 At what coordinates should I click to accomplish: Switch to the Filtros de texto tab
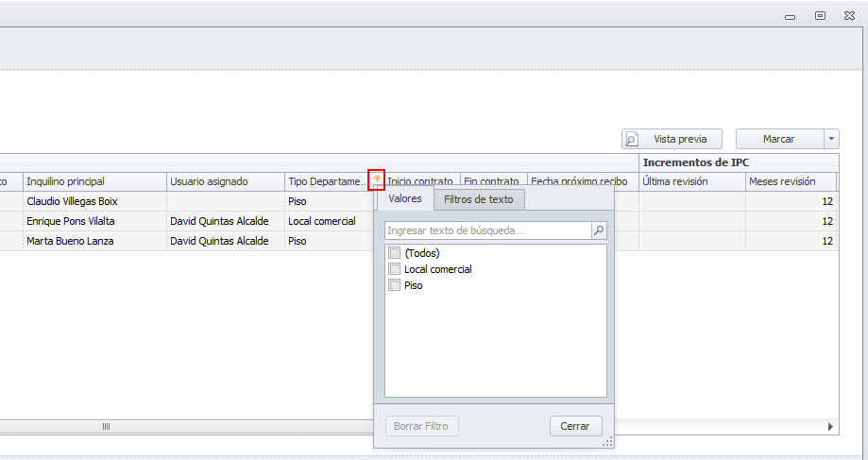point(479,199)
